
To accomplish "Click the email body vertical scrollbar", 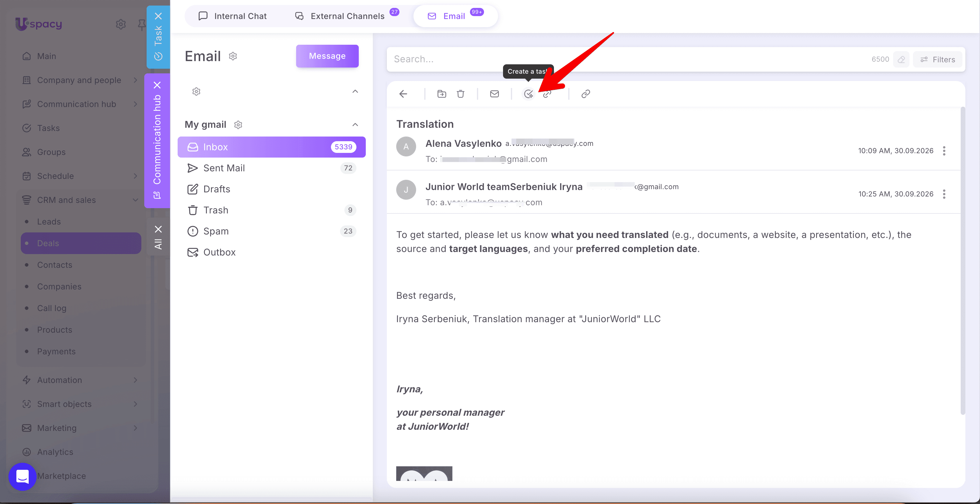I will pos(962,261).
